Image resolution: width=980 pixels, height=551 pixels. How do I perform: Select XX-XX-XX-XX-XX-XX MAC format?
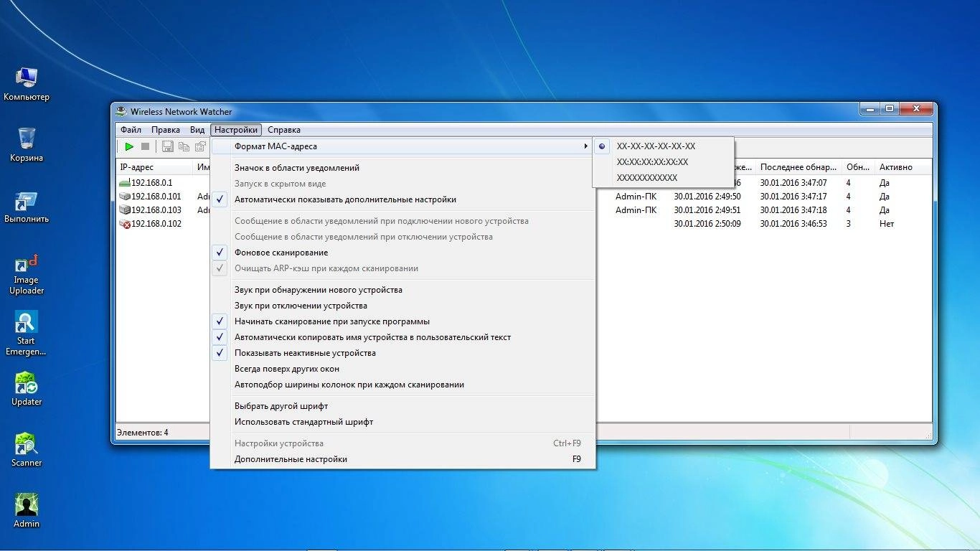[x=663, y=146]
